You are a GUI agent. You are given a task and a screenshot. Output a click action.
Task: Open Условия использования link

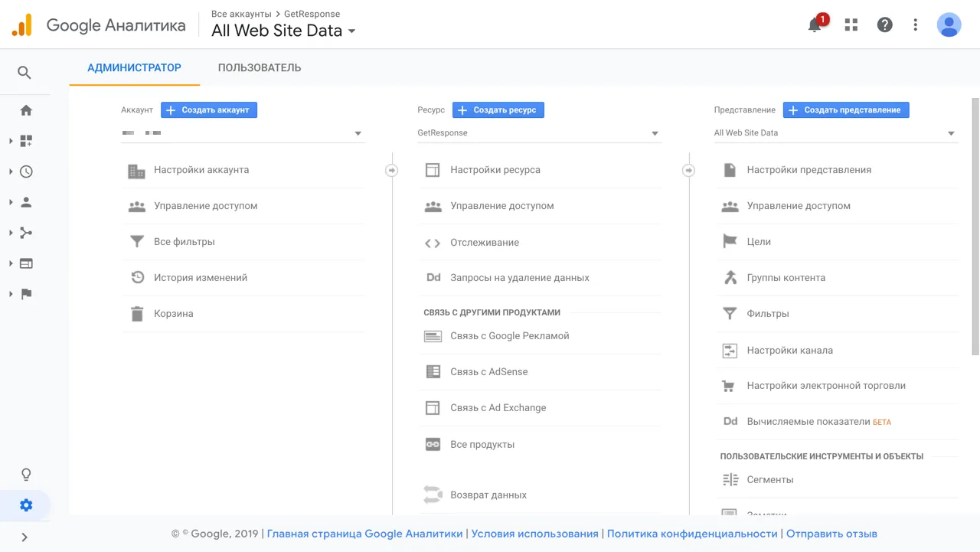tap(534, 534)
